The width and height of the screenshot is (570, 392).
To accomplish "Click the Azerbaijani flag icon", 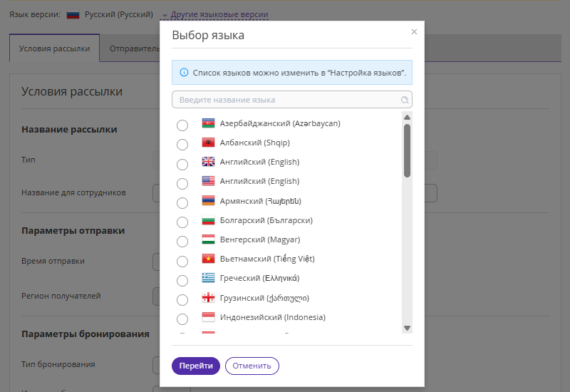I will 208,123.
